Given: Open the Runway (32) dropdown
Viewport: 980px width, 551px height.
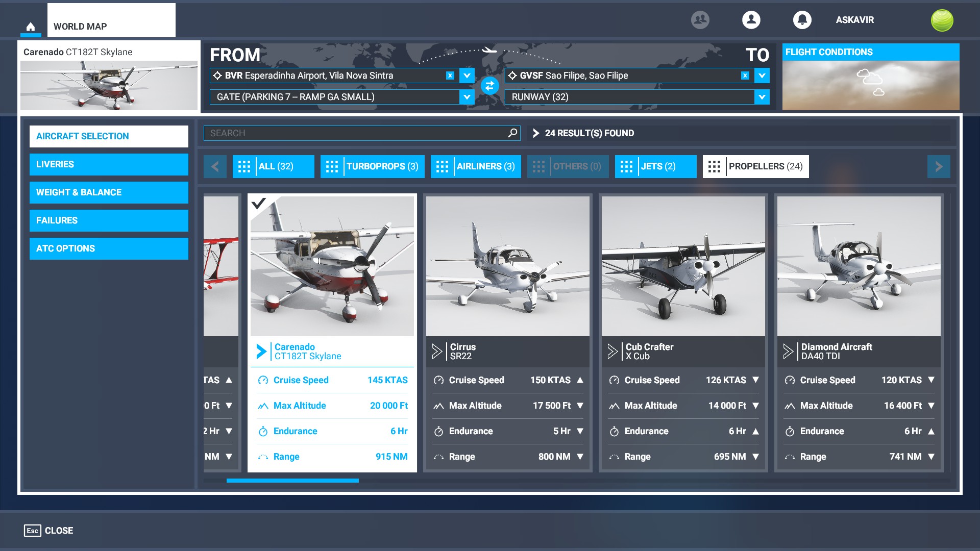Looking at the screenshot, I should coord(762,97).
